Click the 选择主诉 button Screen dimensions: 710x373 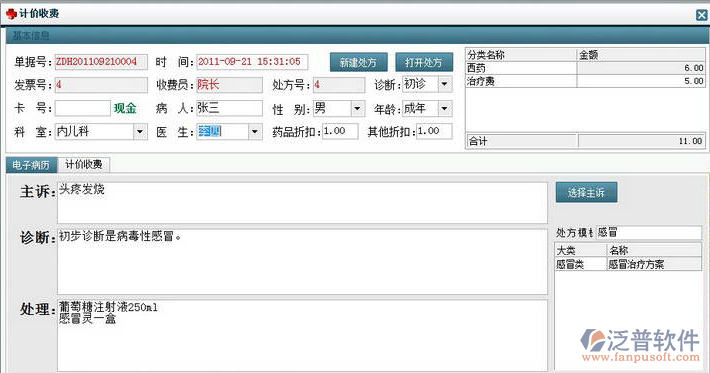(x=586, y=193)
